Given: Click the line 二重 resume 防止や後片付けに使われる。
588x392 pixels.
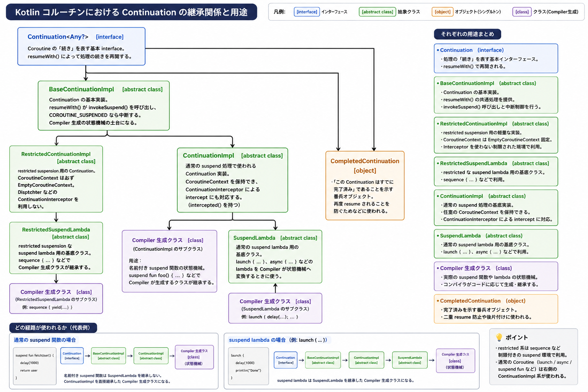Looking at the screenshot, I should point(487,317).
